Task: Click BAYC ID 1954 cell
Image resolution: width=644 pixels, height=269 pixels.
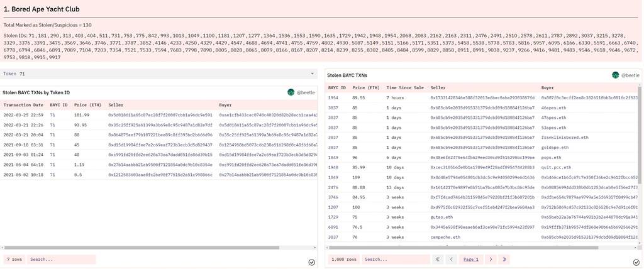Action: [333, 98]
